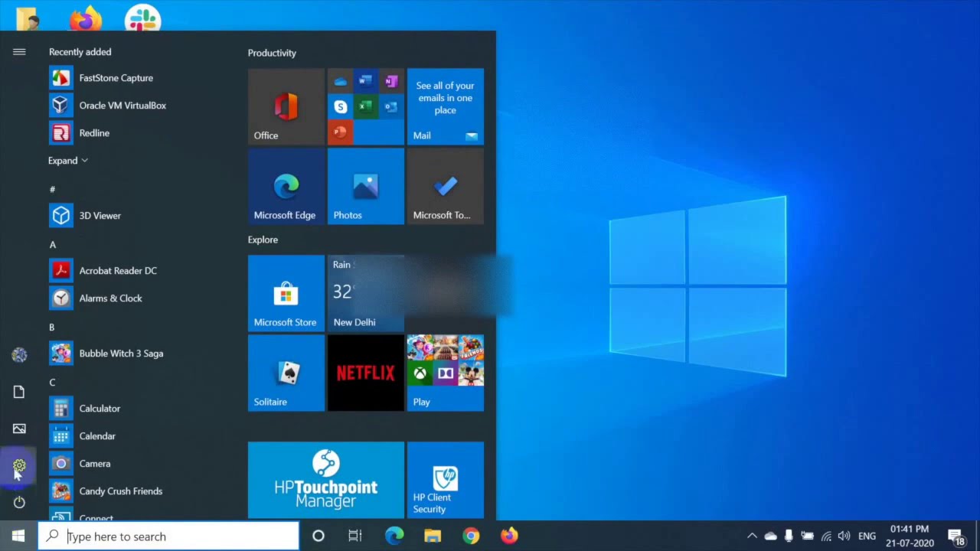The height and width of the screenshot is (551, 980).
Task: Open Cortana from the taskbar
Action: click(x=318, y=536)
